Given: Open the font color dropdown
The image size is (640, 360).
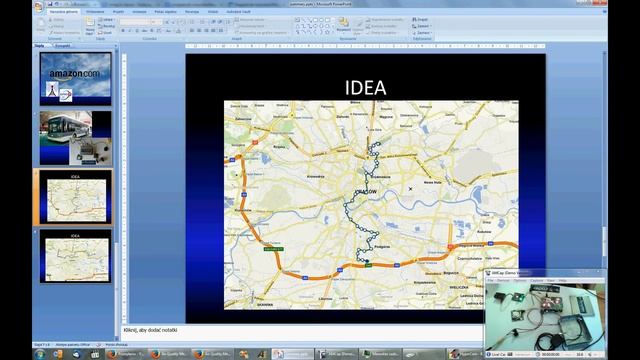Looking at the screenshot, I should coord(178,31).
